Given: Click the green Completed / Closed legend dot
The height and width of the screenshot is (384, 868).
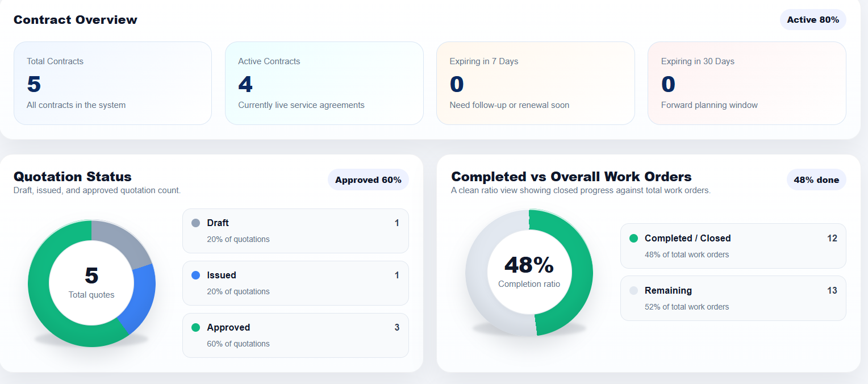Looking at the screenshot, I should pos(634,239).
